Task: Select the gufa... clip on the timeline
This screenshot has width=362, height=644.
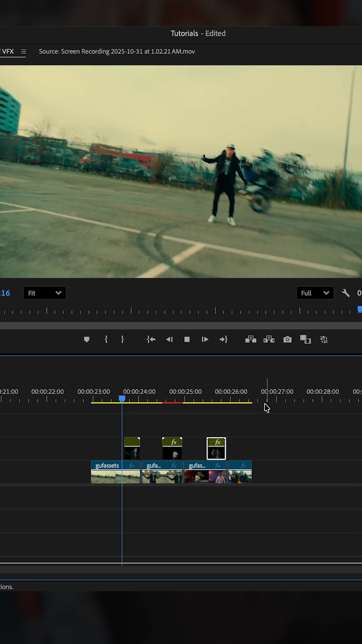Action: [162, 472]
